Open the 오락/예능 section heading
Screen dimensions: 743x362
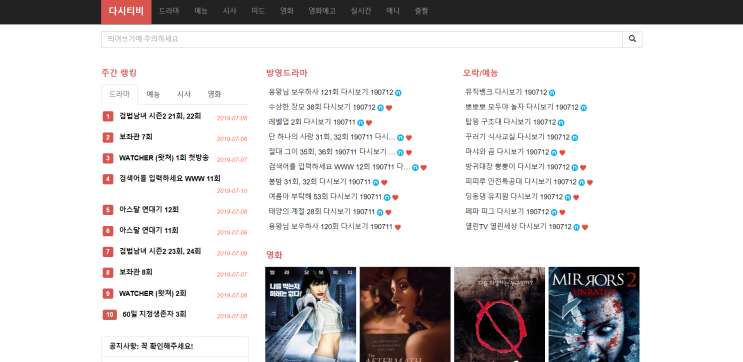point(480,73)
